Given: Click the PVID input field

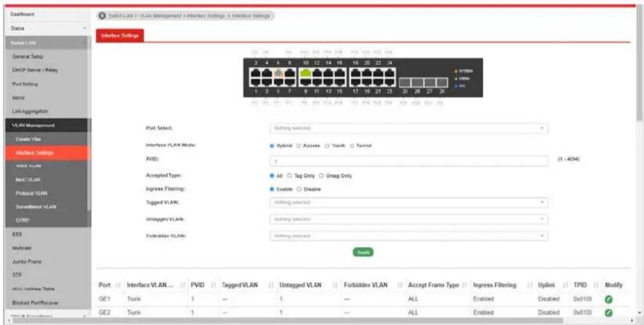Looking at the screenshot, I should [x=409, y=161].
